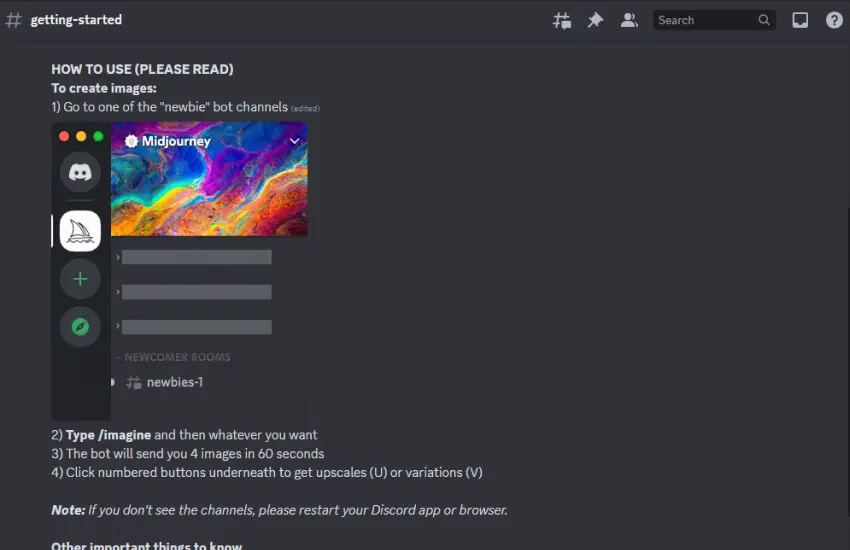Screen dimensions: 850x550
Task: Click the hash icon beside getting-started
Action: click(13, 20)
